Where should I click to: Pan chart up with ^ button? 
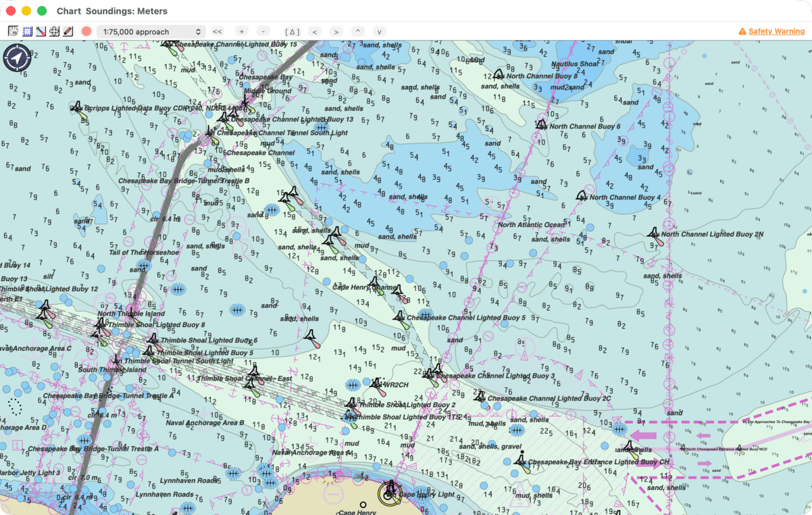358,32
